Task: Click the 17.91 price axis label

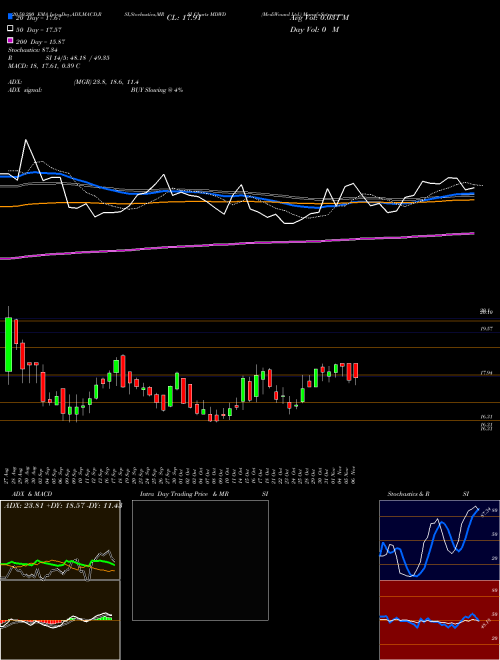Action: 487,373
